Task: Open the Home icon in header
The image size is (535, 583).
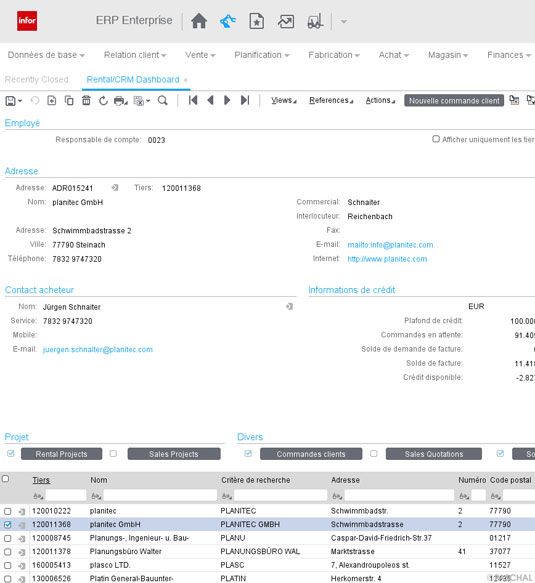Action: 199,21
